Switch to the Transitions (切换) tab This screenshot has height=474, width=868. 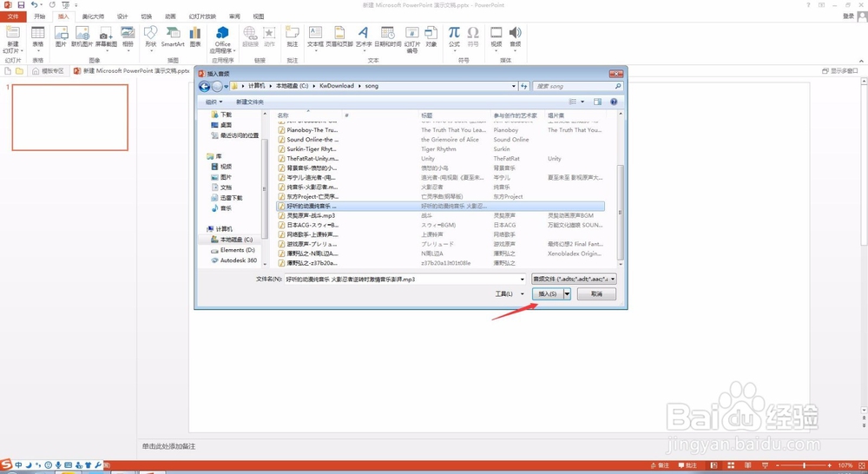click(146, 16)
